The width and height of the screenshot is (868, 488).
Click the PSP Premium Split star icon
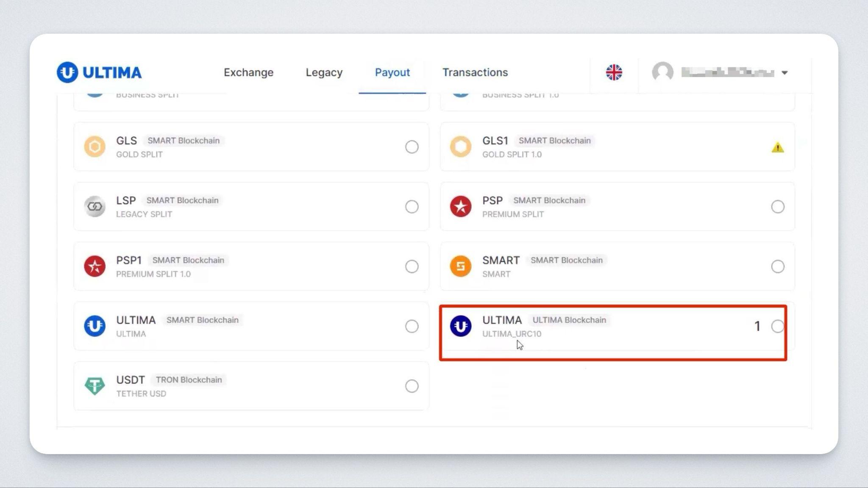click(461, 207)
